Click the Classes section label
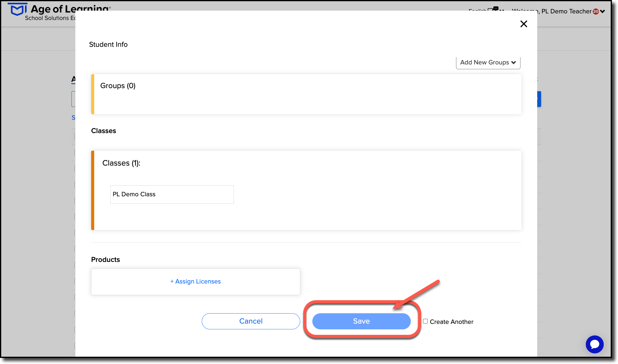 click(104, 131)
